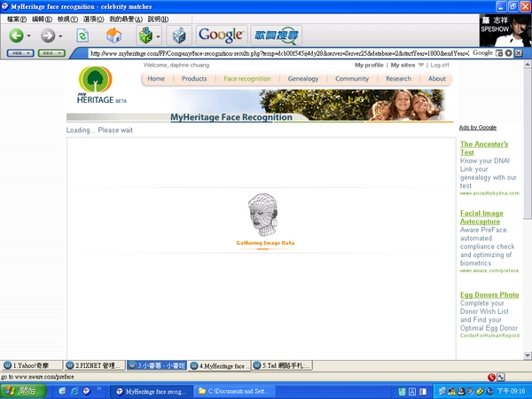Open the Community nav tab
This screenshot has height=399, width=532.
point(352,79)
